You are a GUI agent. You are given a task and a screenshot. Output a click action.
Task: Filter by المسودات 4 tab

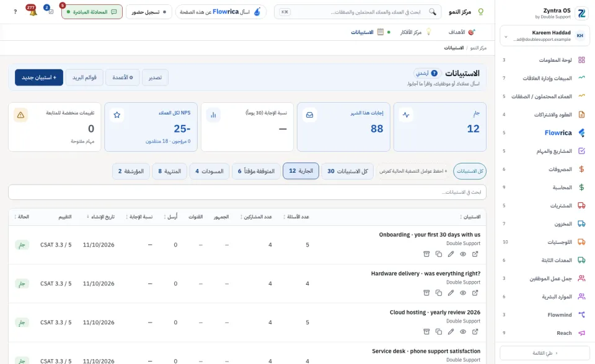[209, 171]
